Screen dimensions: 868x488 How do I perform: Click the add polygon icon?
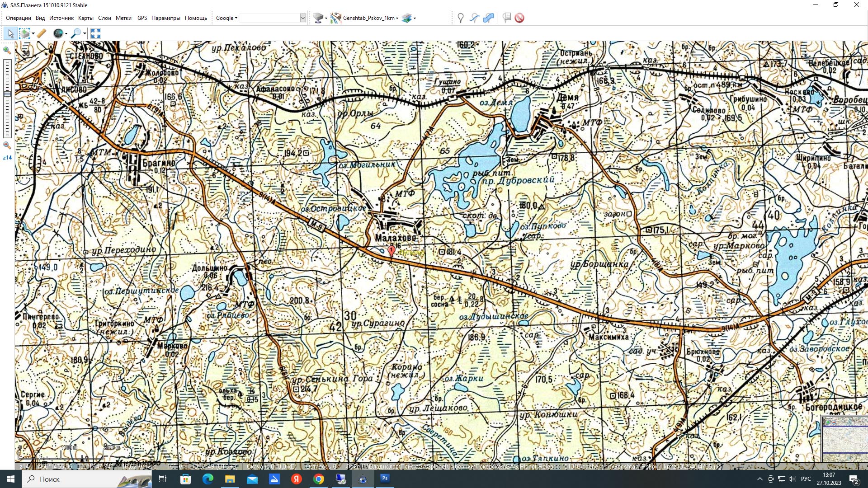(489, 18)
